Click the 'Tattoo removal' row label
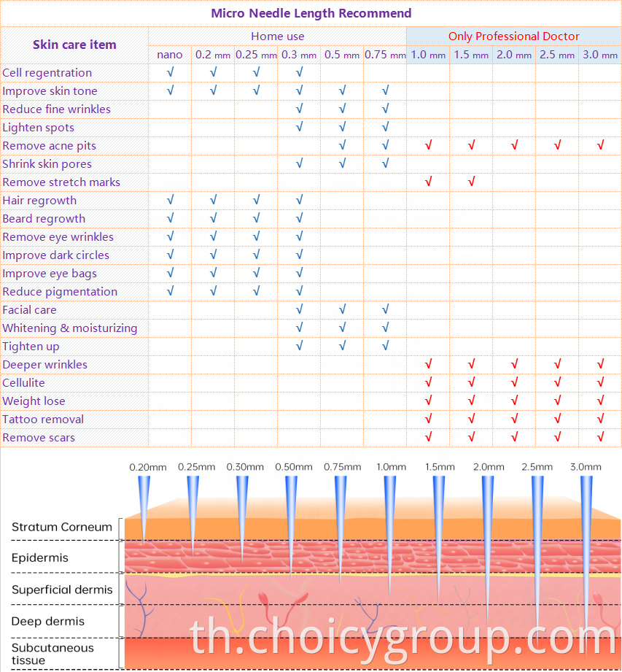 (x=43, y=419)
